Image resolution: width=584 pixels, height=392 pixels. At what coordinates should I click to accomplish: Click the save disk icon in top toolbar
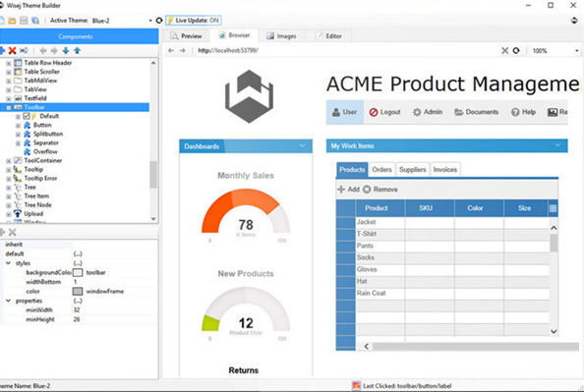pos(24,21)
